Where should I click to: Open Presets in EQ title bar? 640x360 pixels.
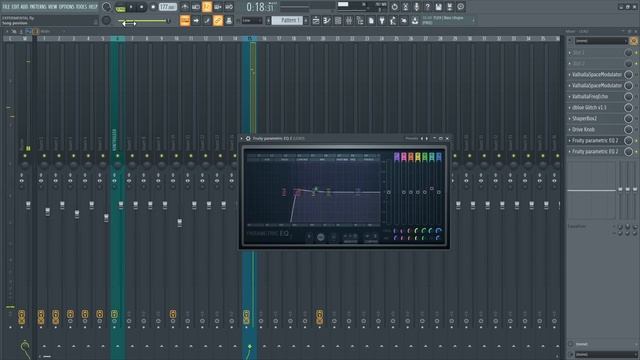[411, 139]
